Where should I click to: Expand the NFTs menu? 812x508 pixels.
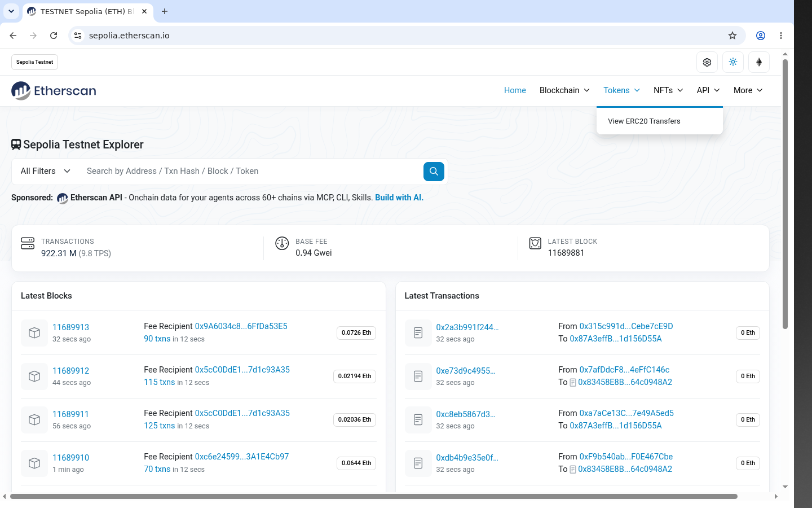(668, 90)
